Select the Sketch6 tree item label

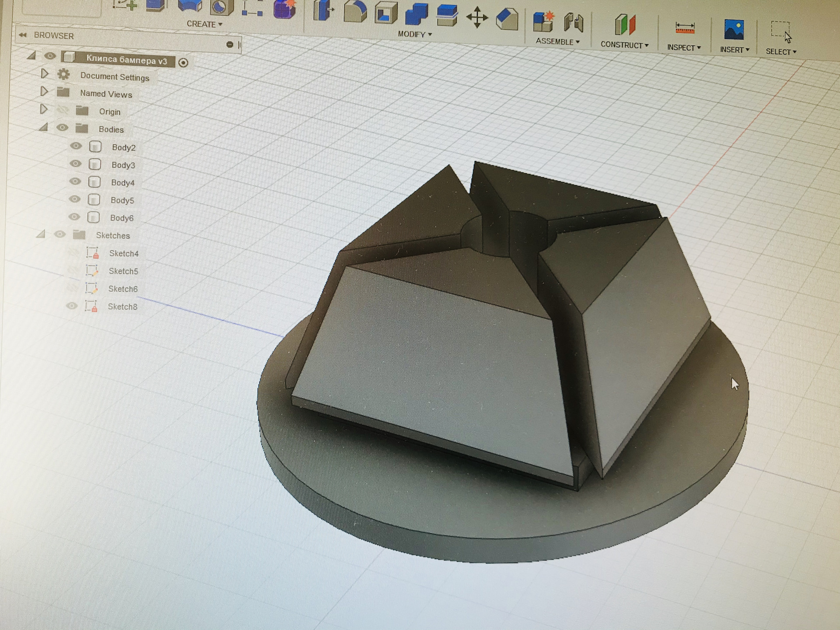pos(123,289)
